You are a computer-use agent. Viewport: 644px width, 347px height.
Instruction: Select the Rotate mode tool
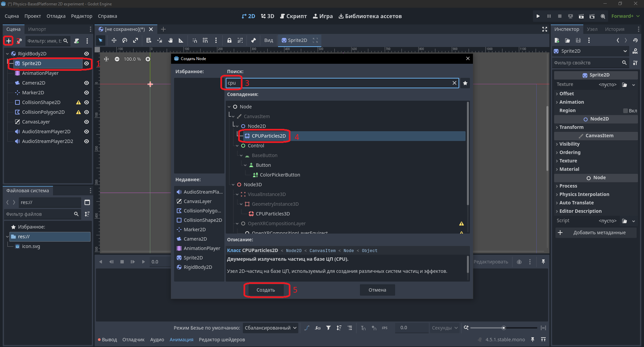point(125,40)
